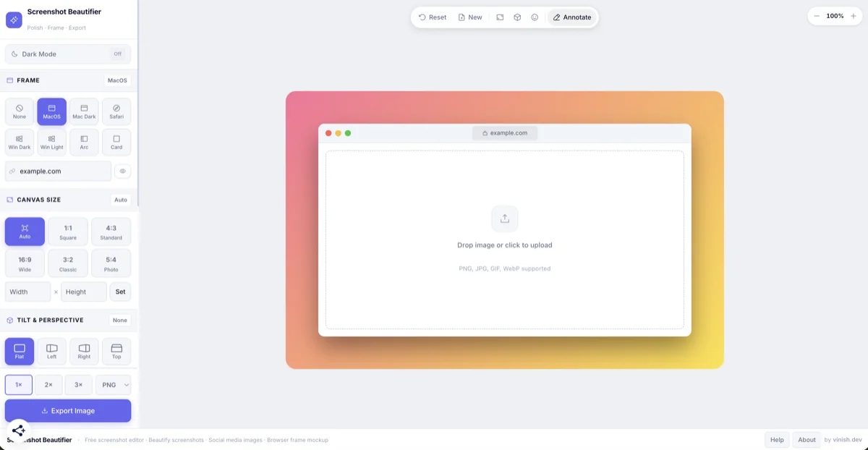Click the Export Image button
This screenshot has height=450, width=868.
click(x=68, y=411)
